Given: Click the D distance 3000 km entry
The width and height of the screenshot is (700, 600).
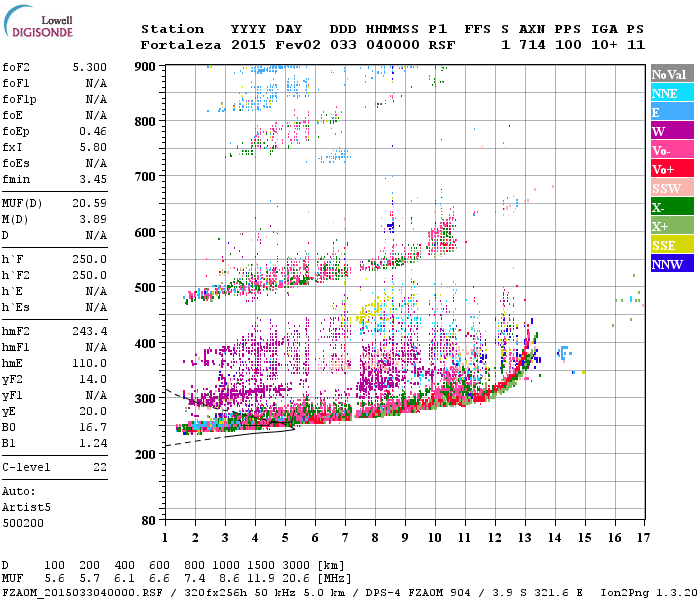Looking at the screenshot, I should coord(296,565).
